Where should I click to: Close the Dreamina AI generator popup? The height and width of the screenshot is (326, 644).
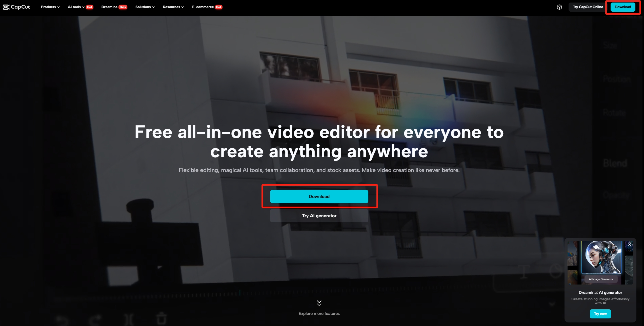(x=630, y=244)
